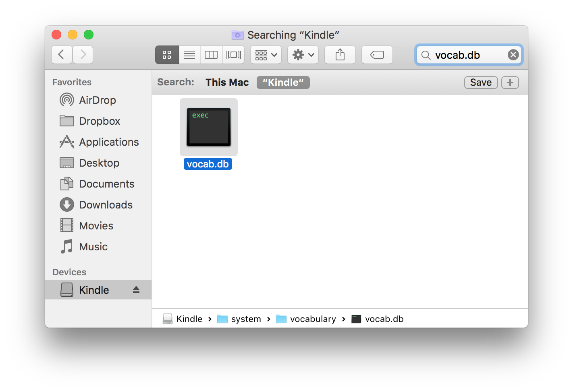Select the Kindle search scope tab
573x392 pixels.
pyautogui.click(x=283, y=82)
